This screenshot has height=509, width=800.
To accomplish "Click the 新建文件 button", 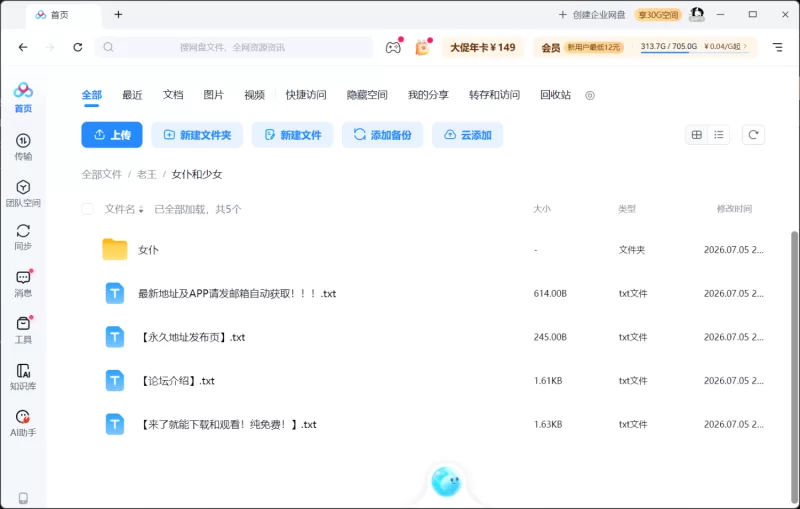I will (292, 135).
